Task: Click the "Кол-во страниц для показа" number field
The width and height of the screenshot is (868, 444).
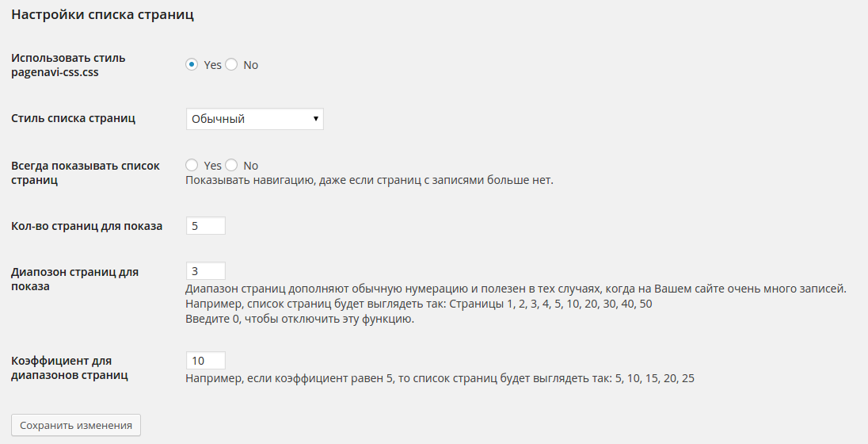Action: click(x=205, y=226)
